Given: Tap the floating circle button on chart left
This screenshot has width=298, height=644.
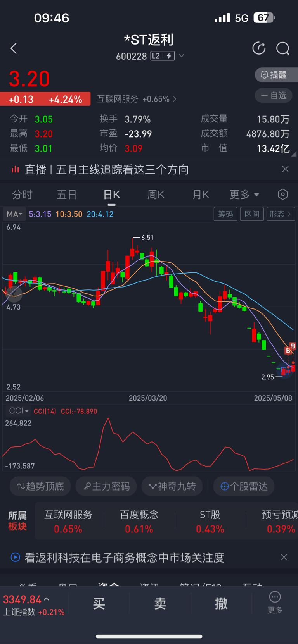Looking at the screenshot, I should pyautogui.click(x=14, y=294).
